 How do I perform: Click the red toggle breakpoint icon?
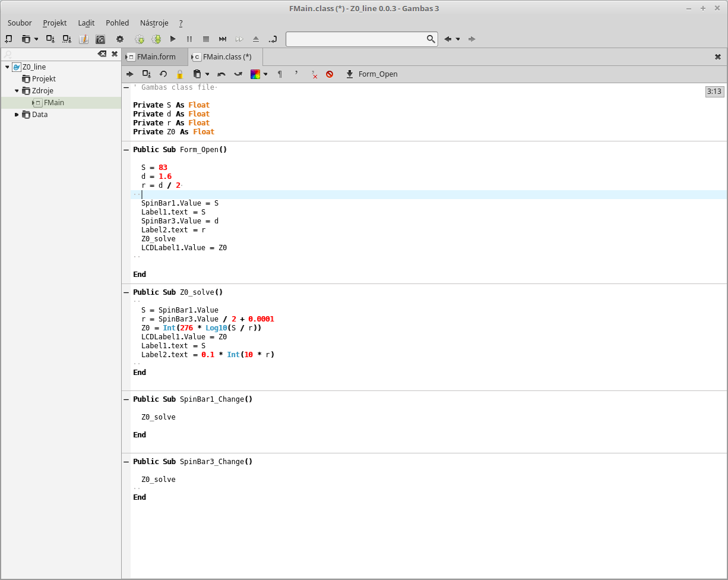pyautogui.click(x=330, y=74)
